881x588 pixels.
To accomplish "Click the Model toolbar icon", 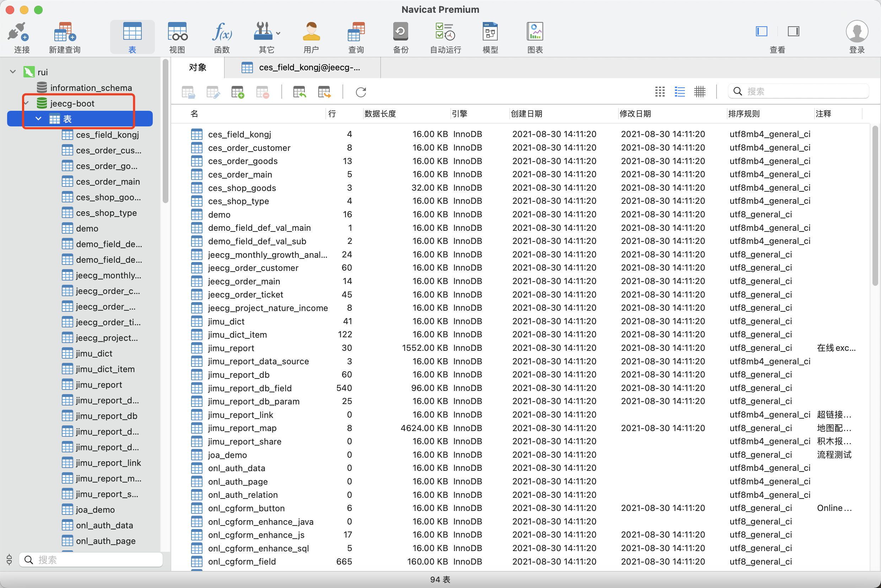I will tap(490, 32).
